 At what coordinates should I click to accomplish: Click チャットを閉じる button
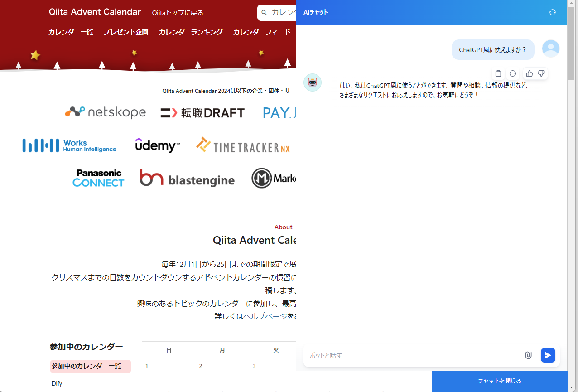pos(500,381)
